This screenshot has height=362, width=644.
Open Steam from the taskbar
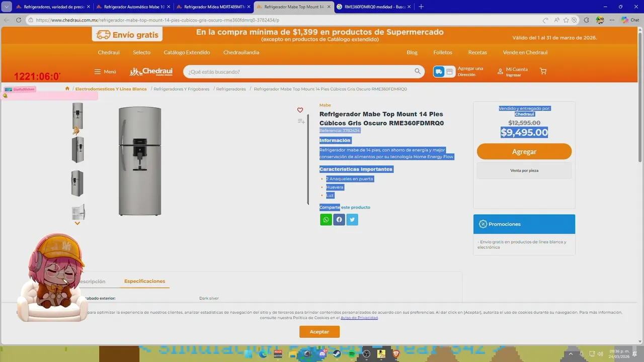point(337,354)
